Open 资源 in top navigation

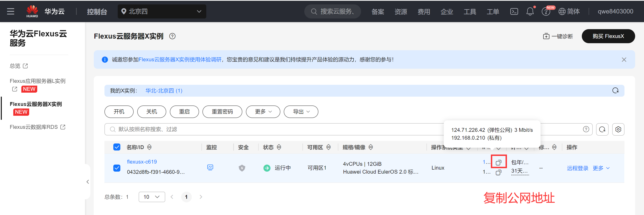tap(401, 12)
